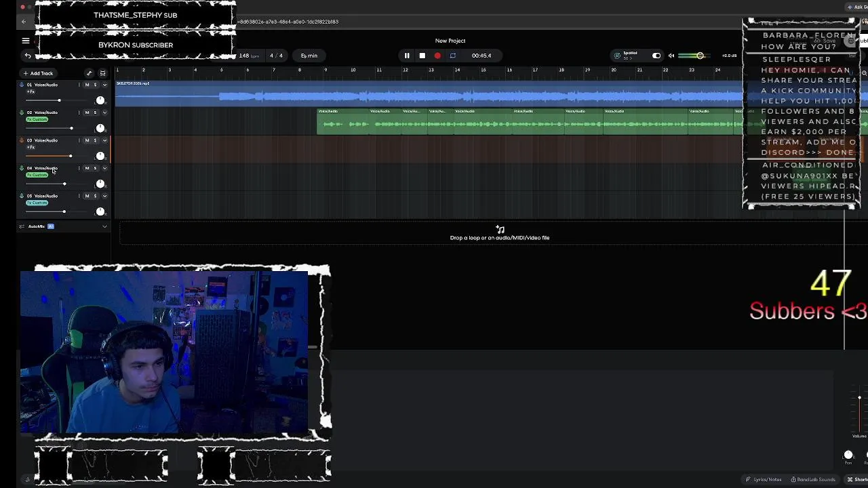Select track 05 Voice/Audio mic icon

click(x=21, y=196)
